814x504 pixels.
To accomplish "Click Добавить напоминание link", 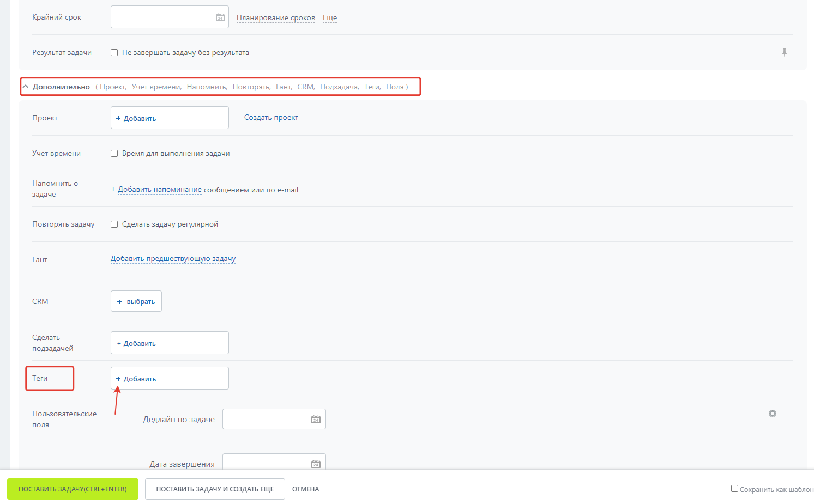I will tap(160, 190).
